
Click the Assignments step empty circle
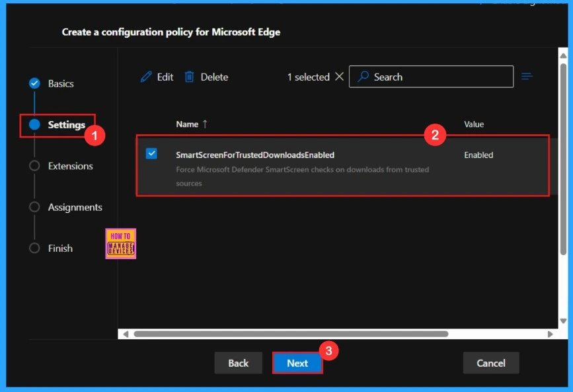coord(34,207)
